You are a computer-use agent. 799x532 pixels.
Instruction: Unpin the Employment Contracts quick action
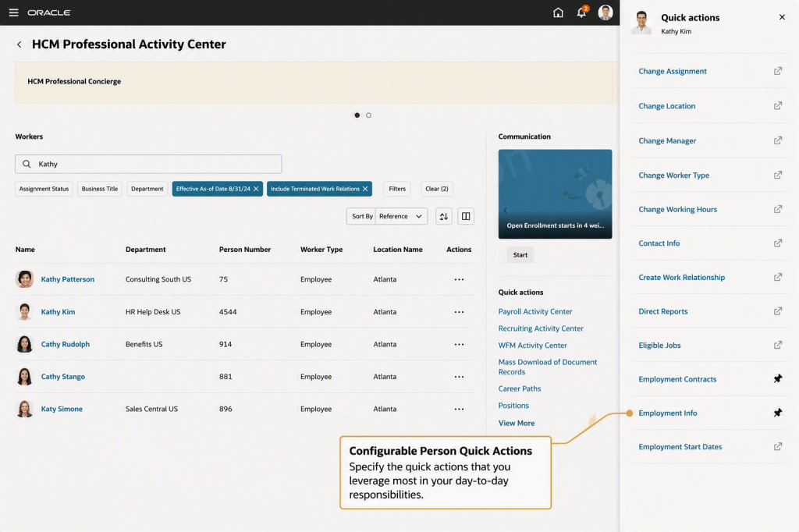click(x=778, y=378)
